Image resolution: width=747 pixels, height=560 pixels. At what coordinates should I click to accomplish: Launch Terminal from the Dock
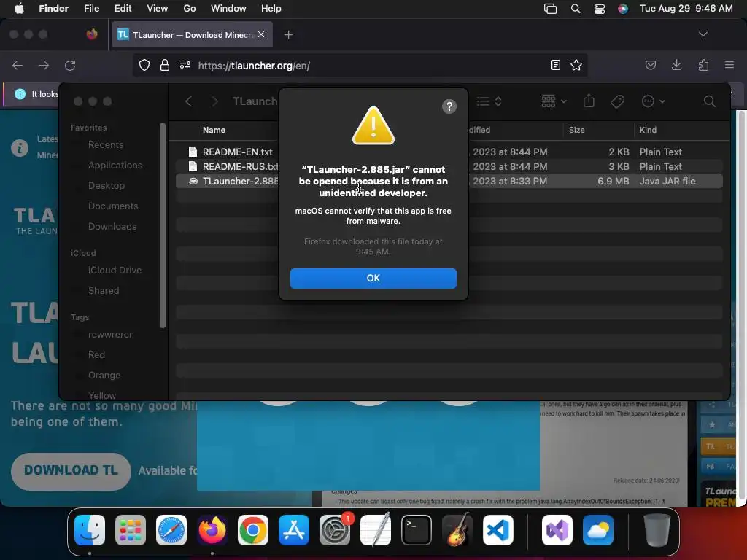coord(417,530)
